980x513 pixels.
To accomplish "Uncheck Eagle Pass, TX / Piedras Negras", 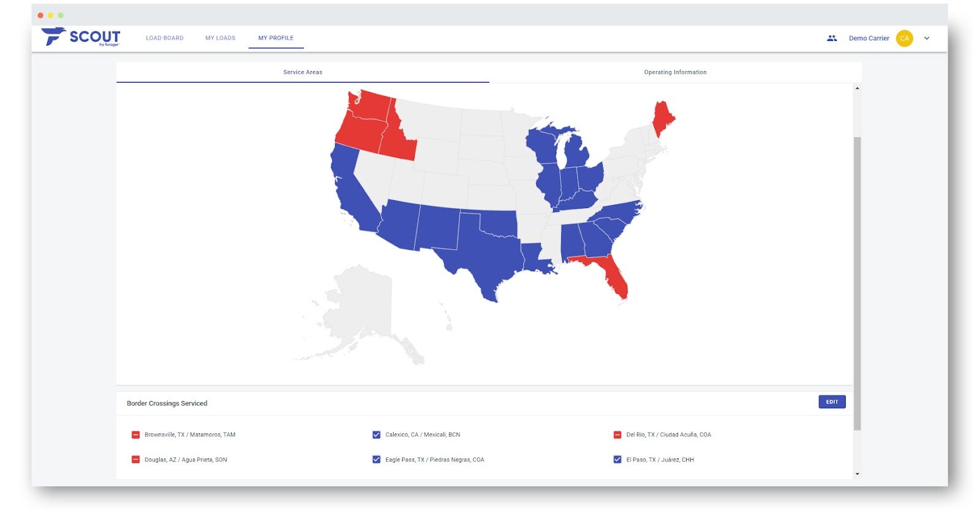I will pos(377,460).
